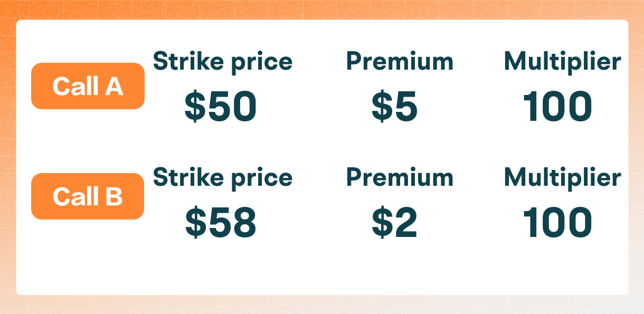Click the $5 premium value
The height and width of the screenshot is (314, 644).
tap(394, 107)
